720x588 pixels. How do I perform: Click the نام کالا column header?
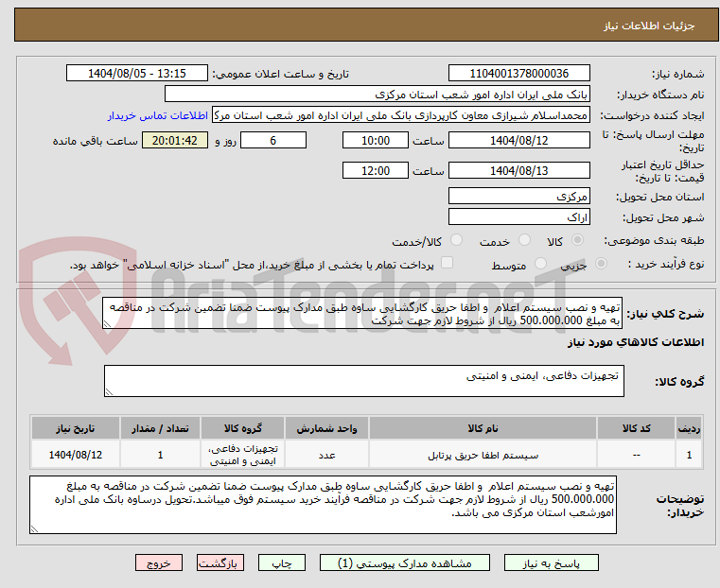[483, 428]
